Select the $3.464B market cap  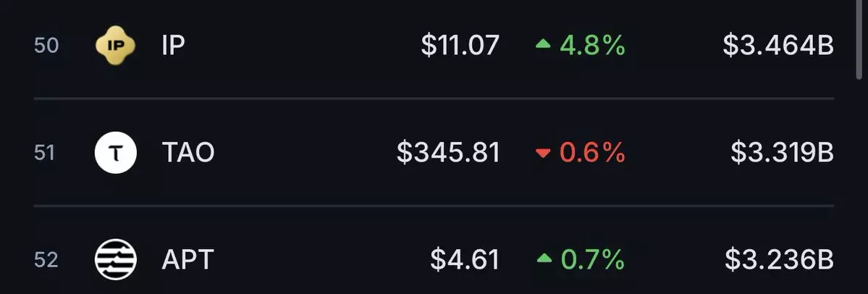click(778, 45)
